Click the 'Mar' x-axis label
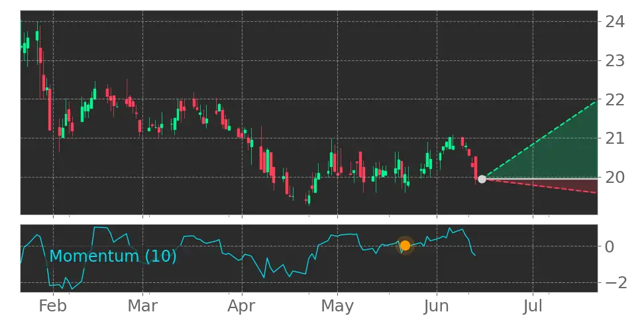644x322 pixels. click(142, 306)
